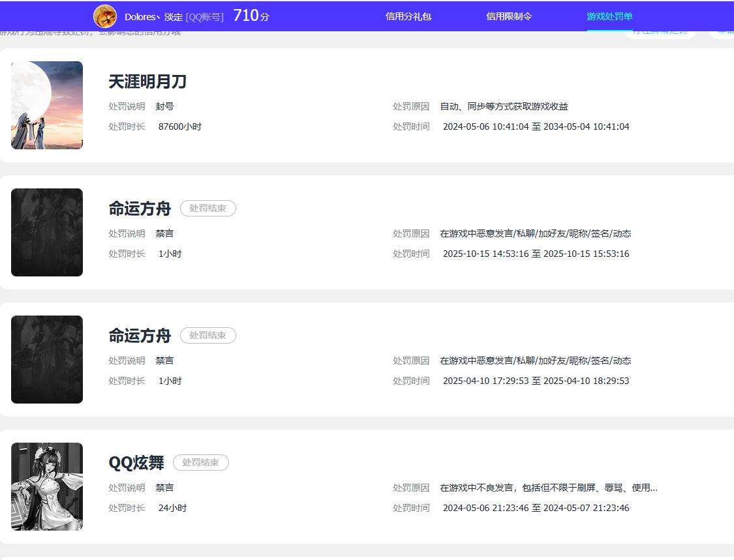Click time range starting 2025-04-10 17:29:53
The width and height of the screenshot is (734, 560).
(536, 381)
